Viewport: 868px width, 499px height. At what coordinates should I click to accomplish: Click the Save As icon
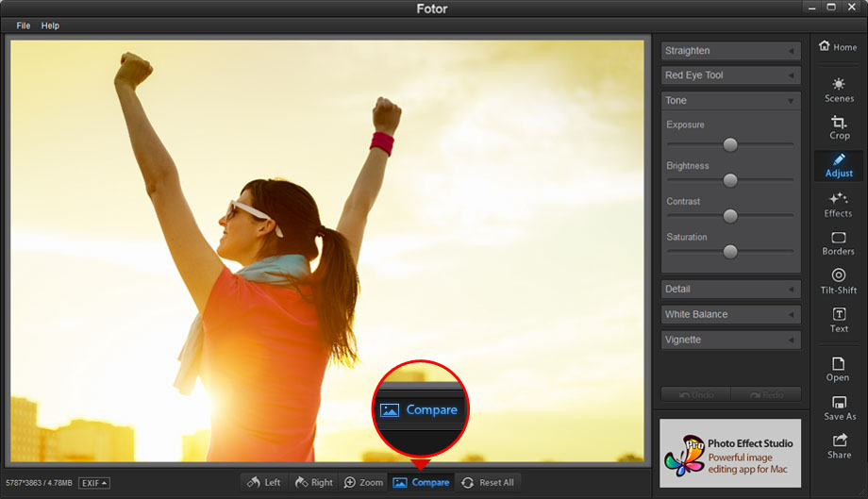click(x=839, y=408)
